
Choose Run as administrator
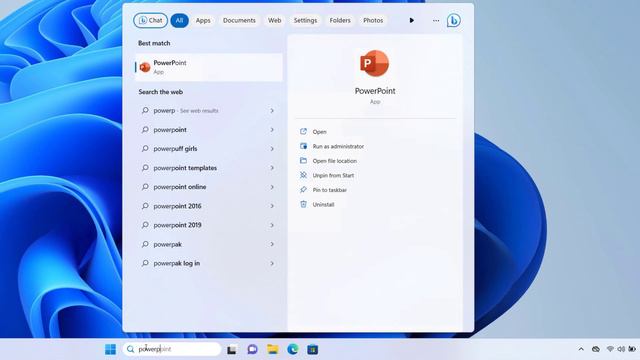(338, 146)
